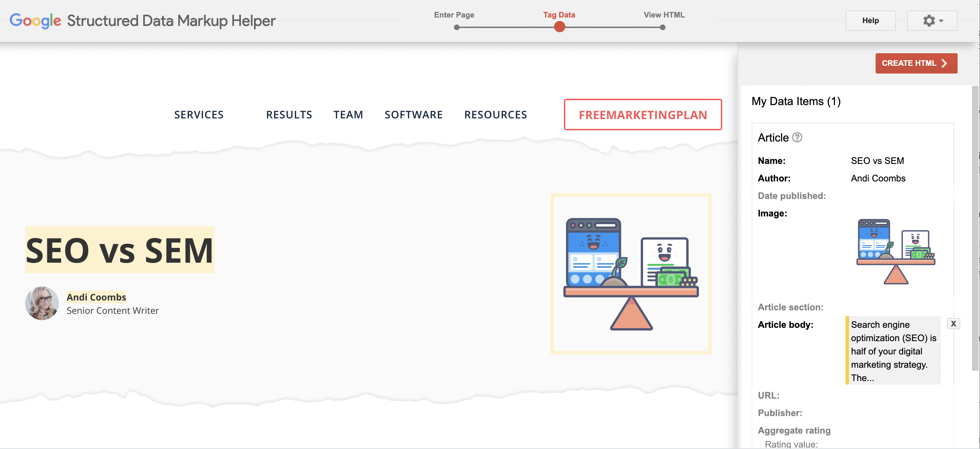Click the Article body text snippet

click(893, 351)
